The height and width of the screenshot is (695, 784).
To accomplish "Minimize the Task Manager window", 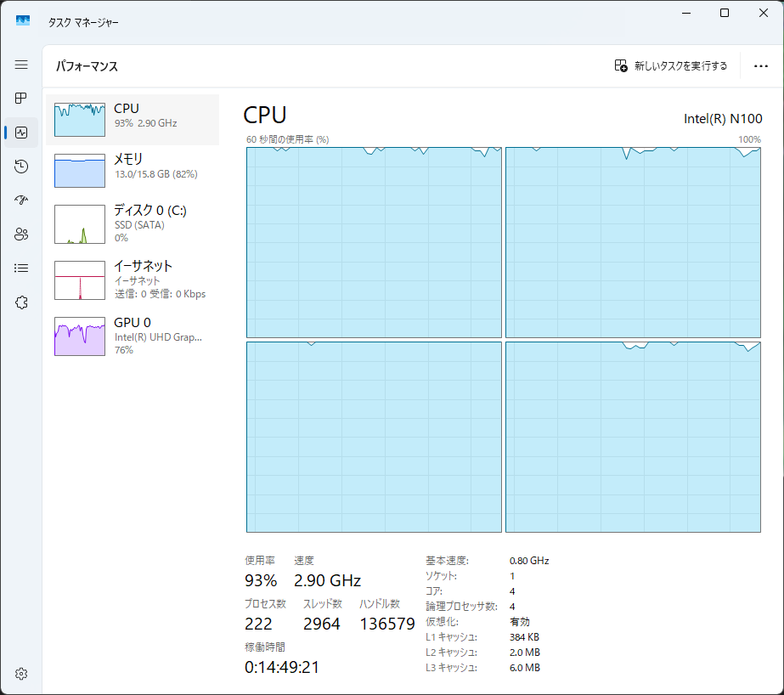I will point(686,13).
